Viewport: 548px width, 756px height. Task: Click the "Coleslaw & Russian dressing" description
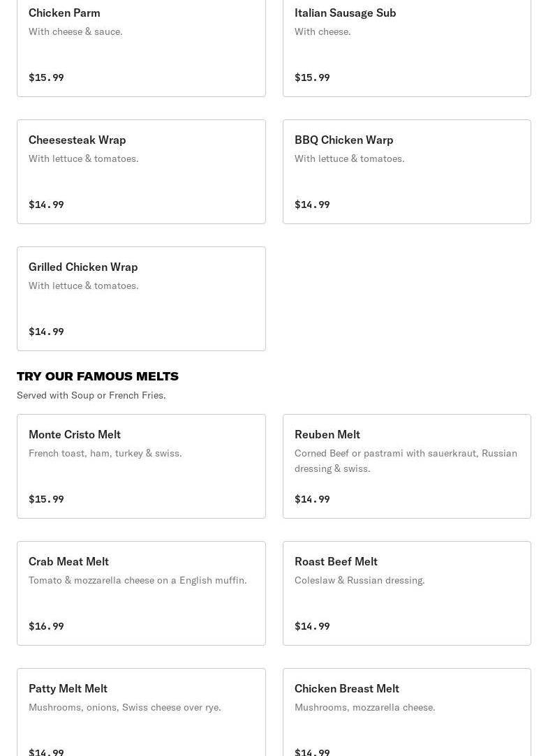[360, 580]
